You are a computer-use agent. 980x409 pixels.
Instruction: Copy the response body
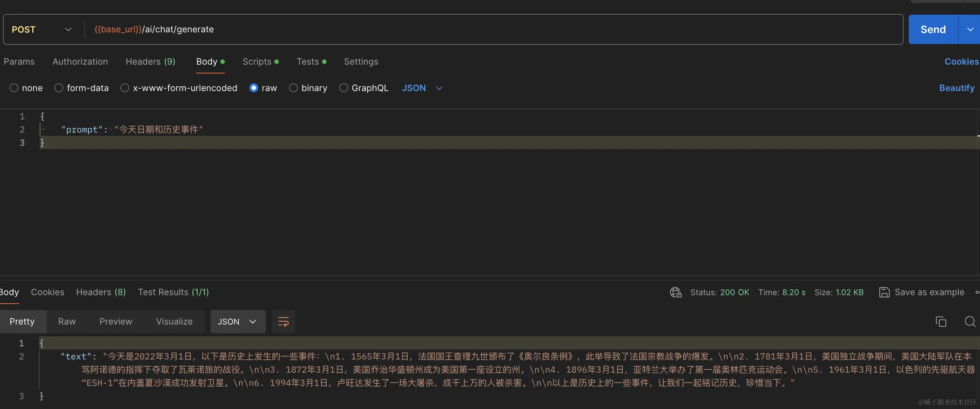941,321
